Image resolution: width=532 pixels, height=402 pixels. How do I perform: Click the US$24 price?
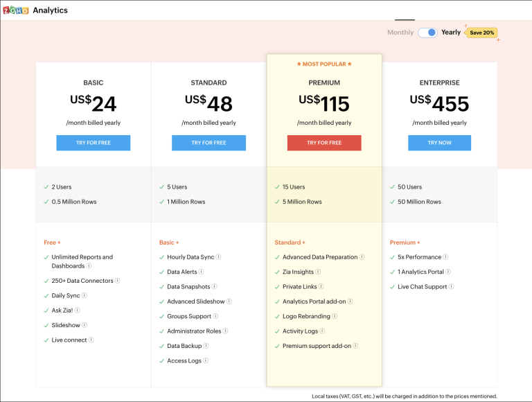94,103
